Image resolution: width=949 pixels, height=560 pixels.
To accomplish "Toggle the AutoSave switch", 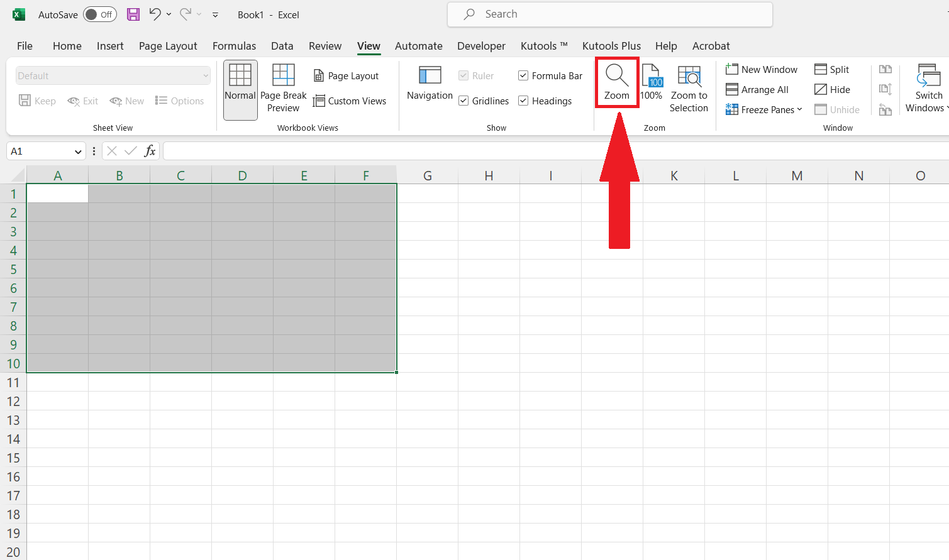I will coord(99,14).
